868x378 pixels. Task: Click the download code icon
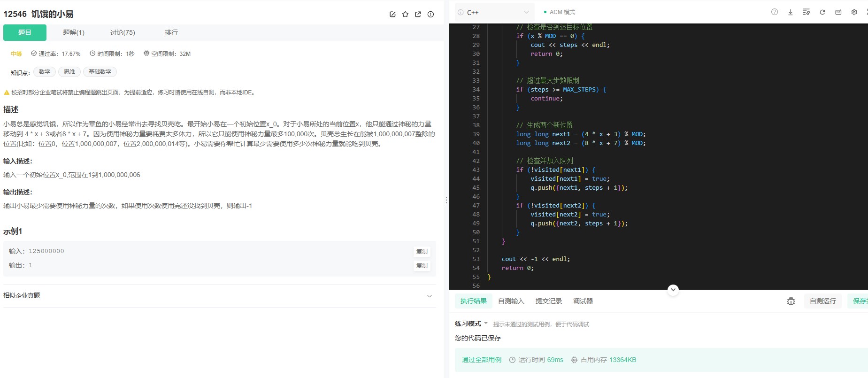790,12
